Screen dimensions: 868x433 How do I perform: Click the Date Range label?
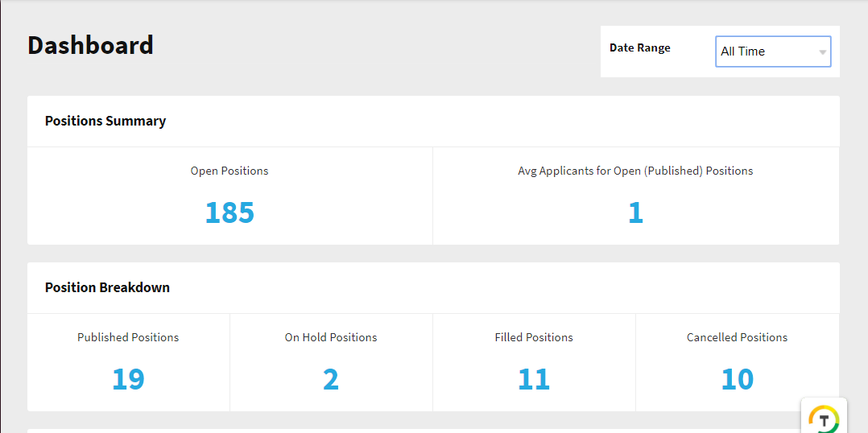point(640,48)
